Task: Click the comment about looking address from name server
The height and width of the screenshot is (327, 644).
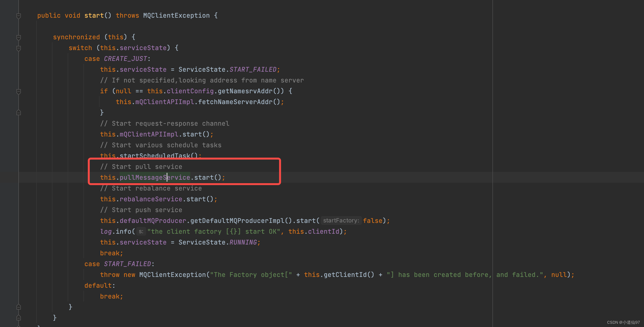Action: [x=202, y=80]
